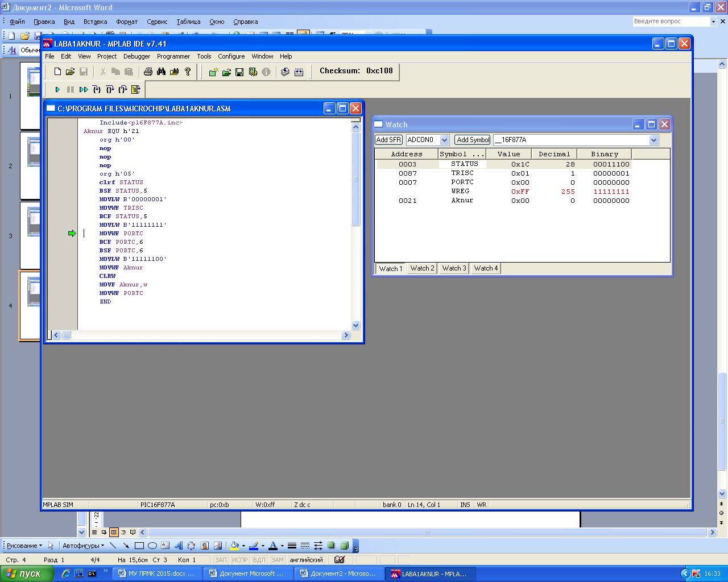Switch to the Watch 3 tab
Viewport: 728px width, 582px height.
(x=454, y=268)
